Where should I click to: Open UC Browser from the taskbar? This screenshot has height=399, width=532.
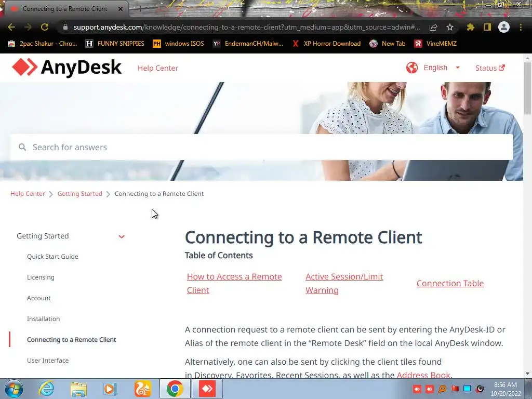[x=142, y=389]
